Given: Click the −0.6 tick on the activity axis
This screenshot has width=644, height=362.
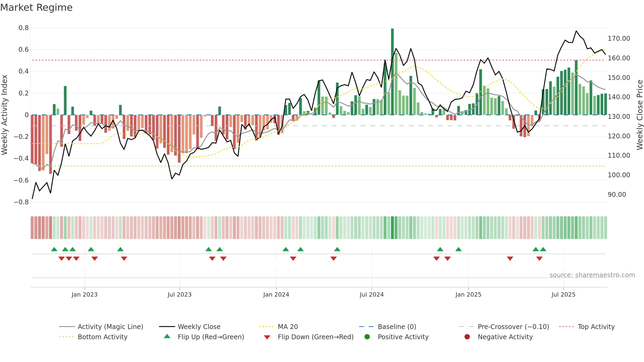Looking at the screenshot, I should tap(21, 180).
